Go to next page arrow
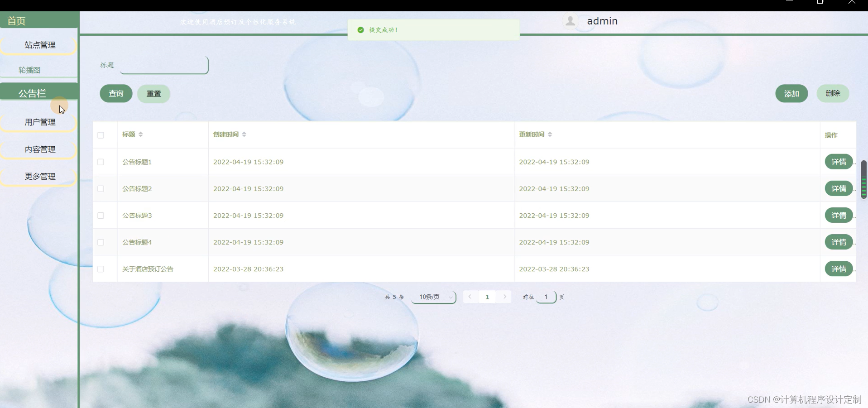The height and width of the screenshot is (408, 868). (x=505, y=297)
